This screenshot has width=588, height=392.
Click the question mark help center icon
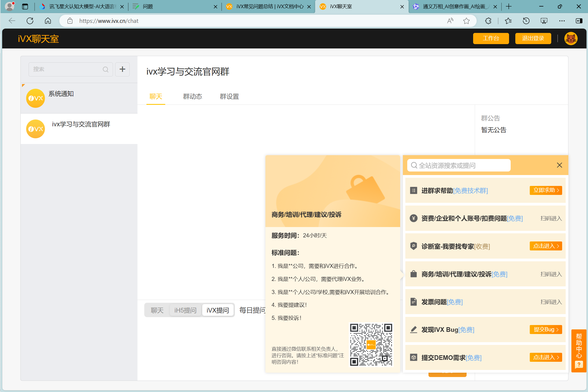(579, 365)
